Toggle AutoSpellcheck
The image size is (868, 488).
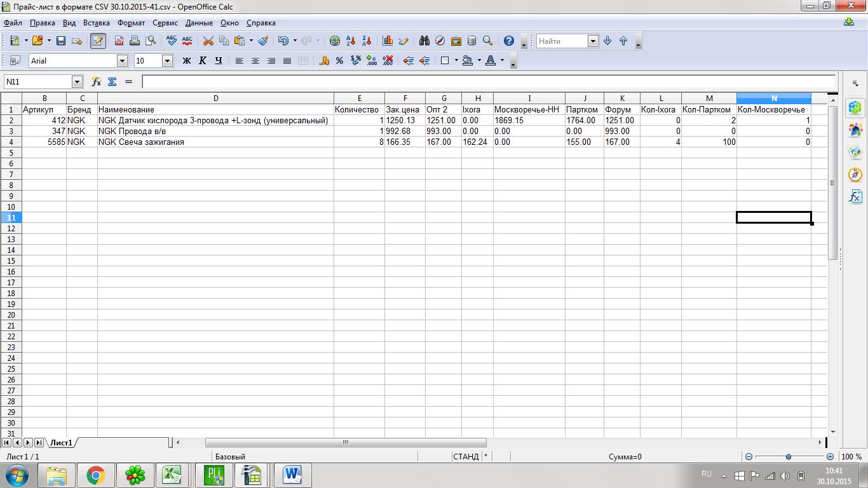187,41
